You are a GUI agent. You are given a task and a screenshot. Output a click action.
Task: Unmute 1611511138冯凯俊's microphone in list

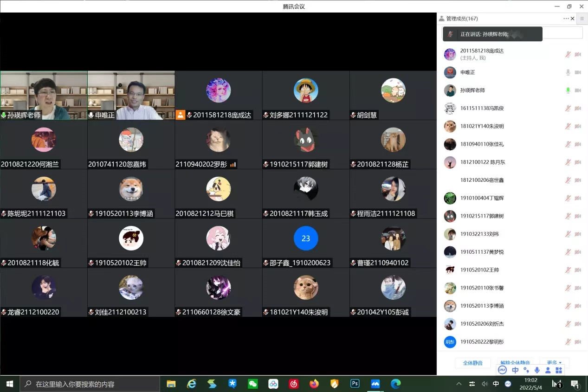tap(568, 109)
